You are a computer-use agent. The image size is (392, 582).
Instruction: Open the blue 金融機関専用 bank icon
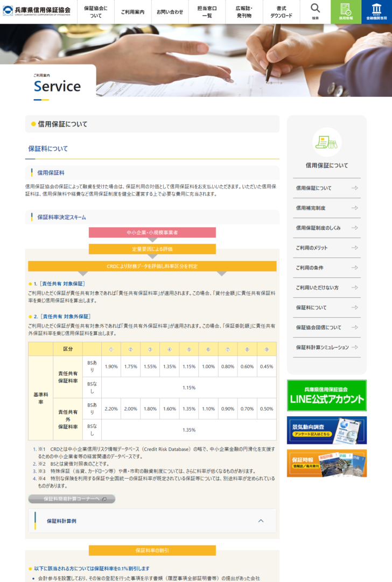point(376,11)
